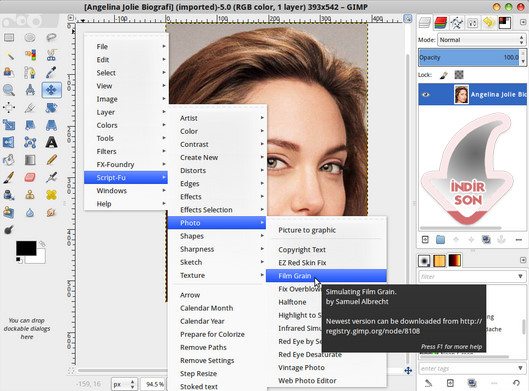This screenshot has height=391, width=529.
Task: Open the gradients dock configure tab menu
Action: click(523, 260)
